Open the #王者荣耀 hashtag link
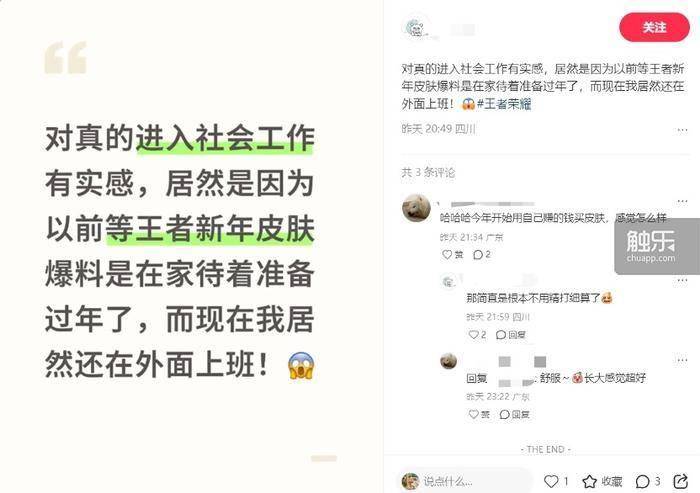The width and height of the screenshot is (700, 493). click(x=504, y=104)
